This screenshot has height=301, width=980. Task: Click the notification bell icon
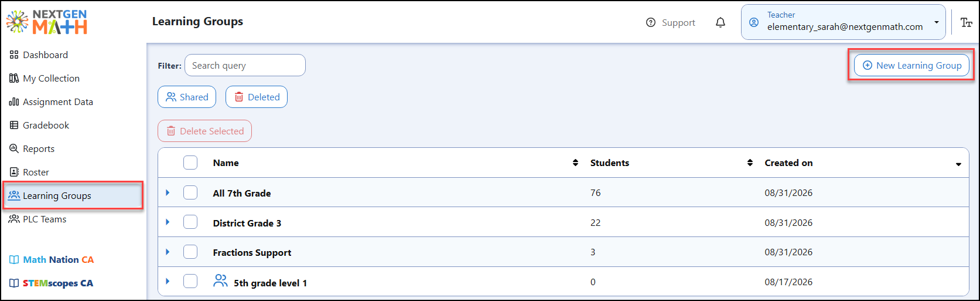(721, 22)
